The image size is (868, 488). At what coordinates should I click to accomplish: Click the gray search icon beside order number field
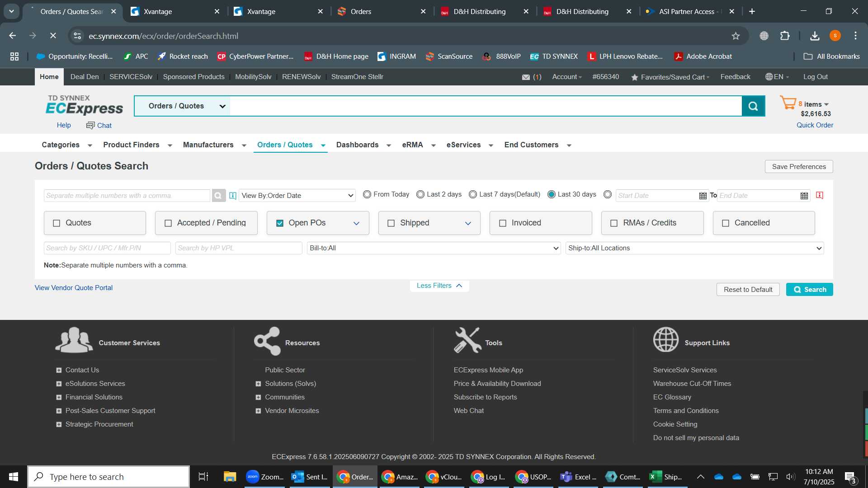point(218,196)
